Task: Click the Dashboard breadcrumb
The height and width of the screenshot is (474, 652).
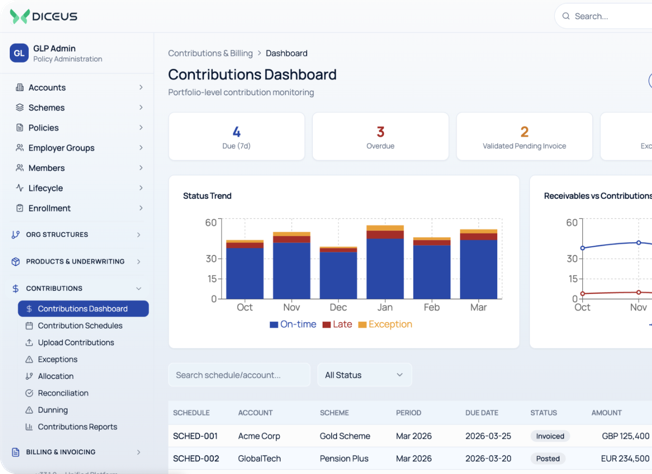Action: pyautogui.click(x=286, y=53)
